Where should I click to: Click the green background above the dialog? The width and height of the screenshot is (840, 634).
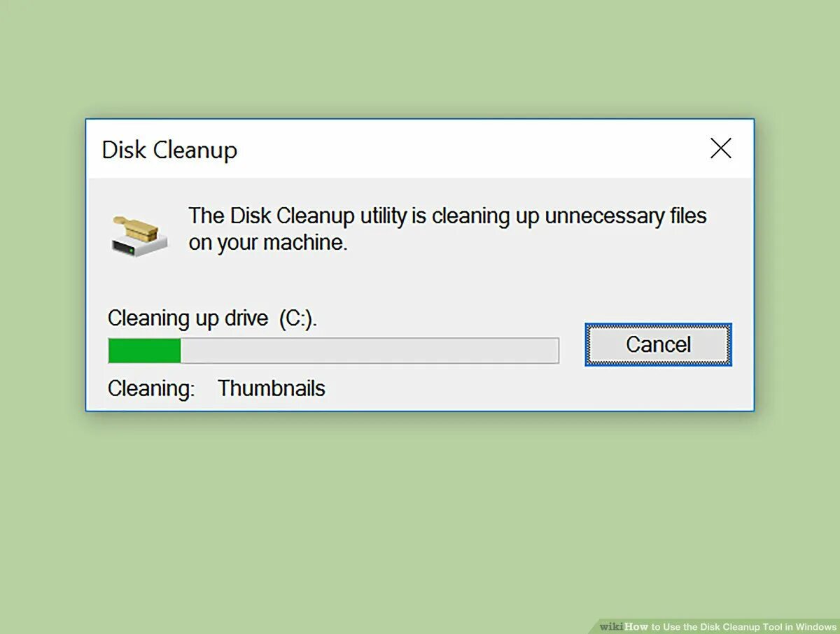coord(420,59)
